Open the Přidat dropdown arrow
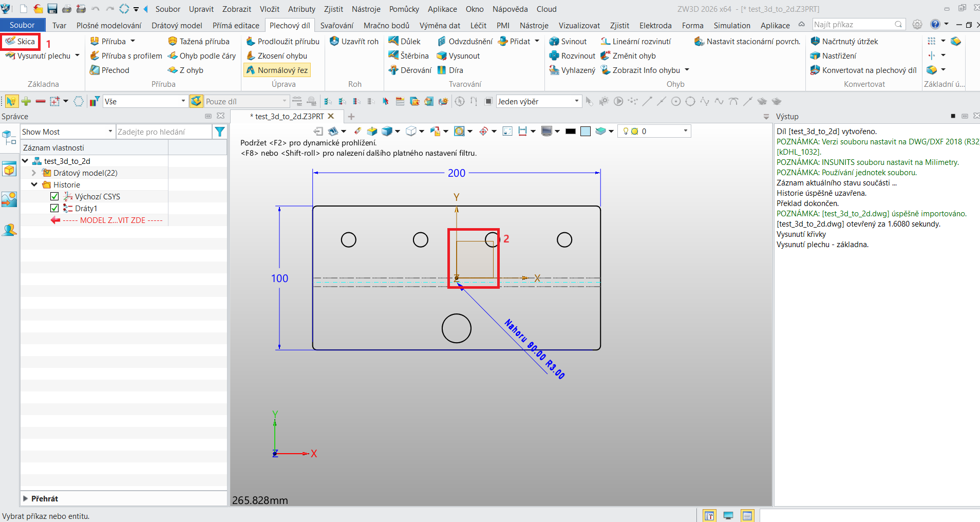 (537, 41)
